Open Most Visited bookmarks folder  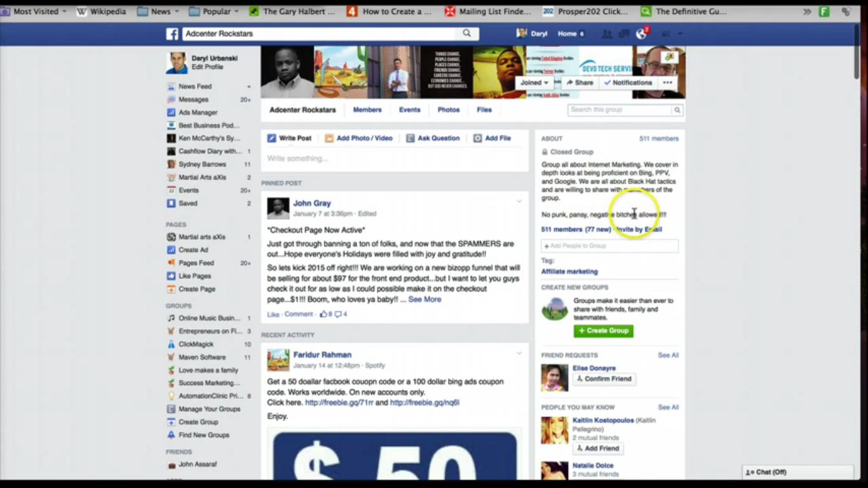[34, 11]
